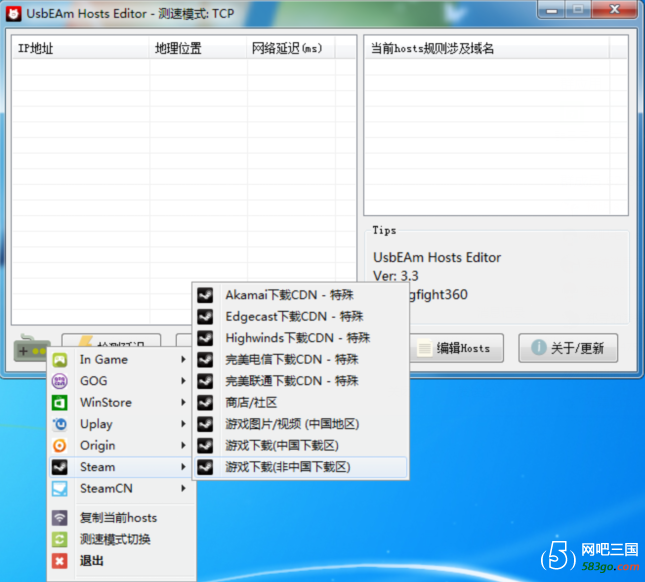Pick 游戏下载(中国下载区) option
The height and width of the screenshot is (582, 645).
pyautogui.click(x=301, y=445)
